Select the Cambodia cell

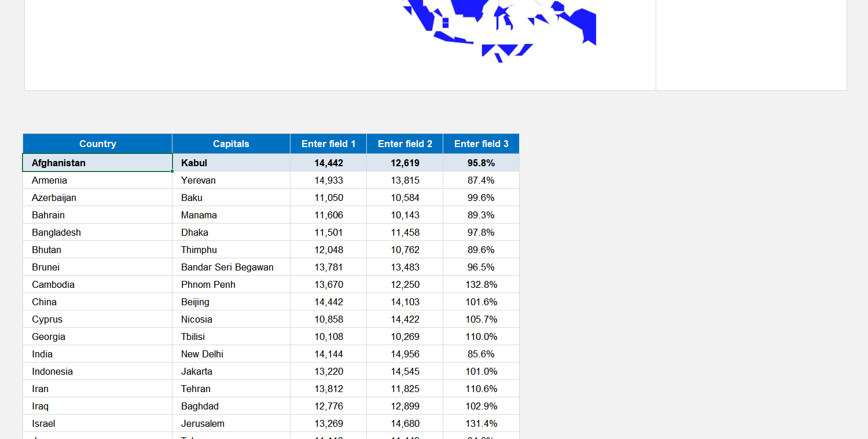tap(97, 284)
